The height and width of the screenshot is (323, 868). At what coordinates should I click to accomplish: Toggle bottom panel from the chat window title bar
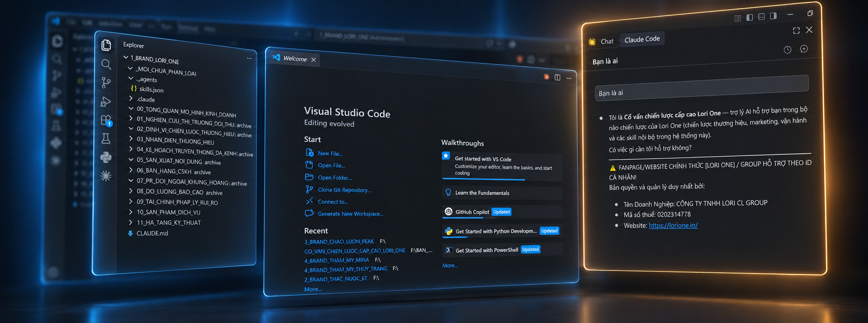pyautogui.click(x=762, y=17)
